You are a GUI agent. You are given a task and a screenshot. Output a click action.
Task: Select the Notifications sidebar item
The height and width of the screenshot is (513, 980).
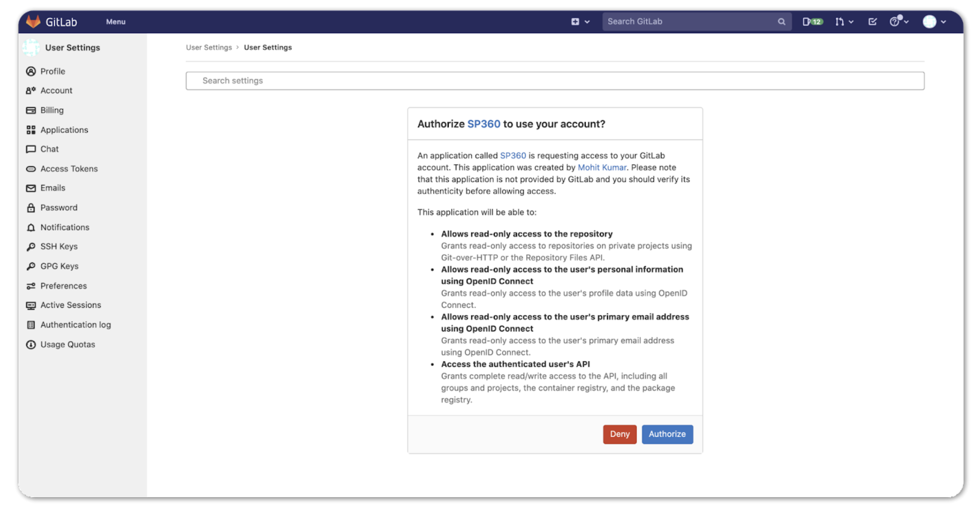65,226
